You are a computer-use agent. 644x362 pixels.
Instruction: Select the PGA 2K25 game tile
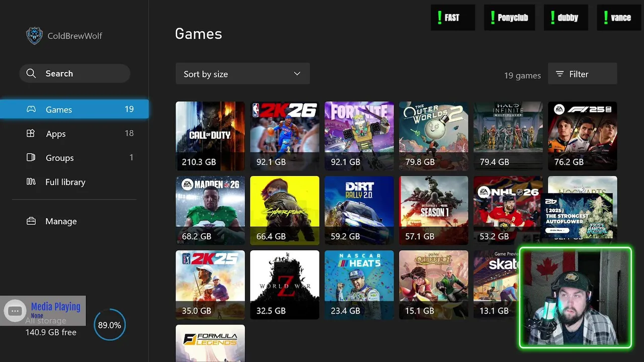(x=210, y=285)
